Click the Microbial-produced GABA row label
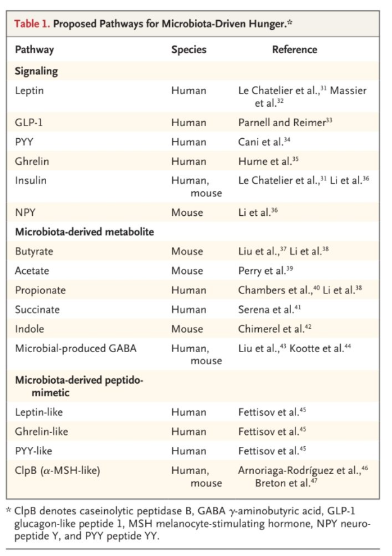The image size is (392, 556). [76, 348]
